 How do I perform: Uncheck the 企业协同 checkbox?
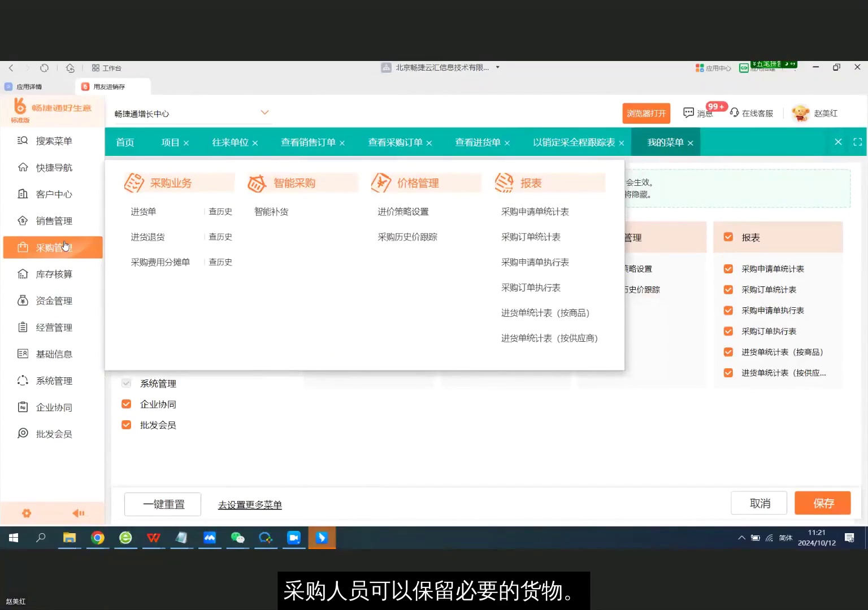126,404
